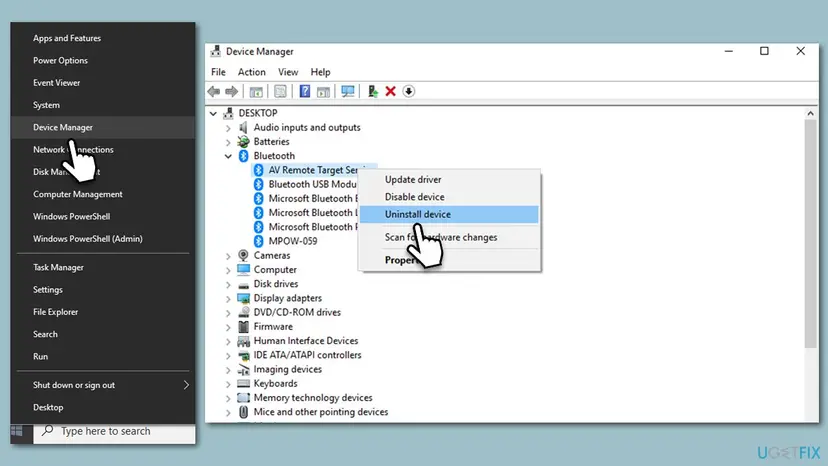The image size is (828, 466).
Task: Click the Scan for hardware changes monitor icon
Action: point(347,91)
